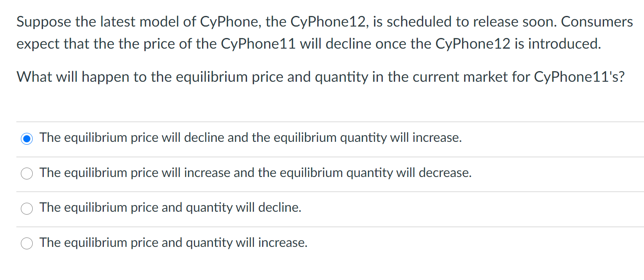This screenshot has width=644, height=280.
Task: Select the first radio button answer option
Action: [x=27, y=139]
